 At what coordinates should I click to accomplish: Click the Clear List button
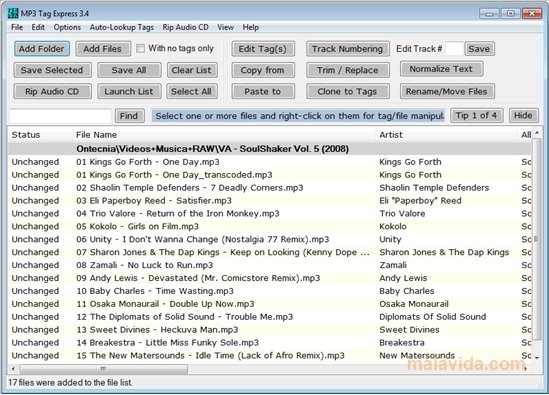pos(192,70)
